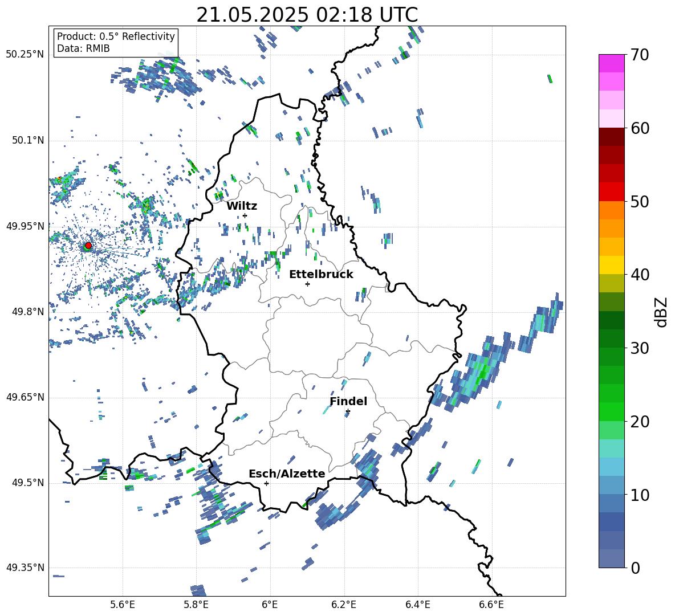
Task: Click the dark green colorbar segment just above 30
Action: click(x=611, y=338)
